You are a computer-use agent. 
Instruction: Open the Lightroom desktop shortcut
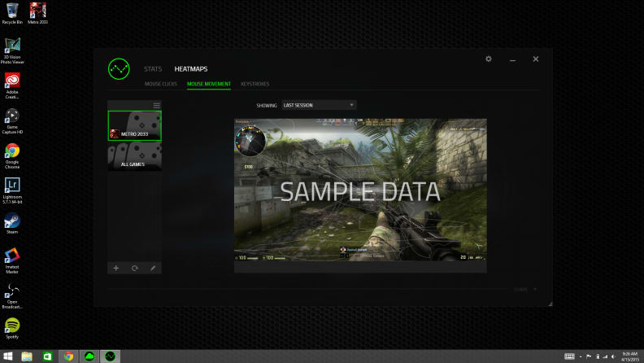pyautogui.click(x=12, y=190)
